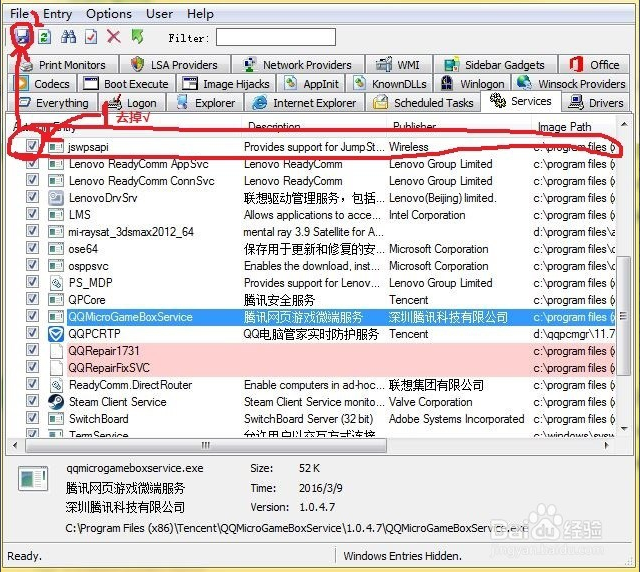640x572 pixels.
Task: Disable the QQRepairFixSVC checkbox
Action: 32,367
